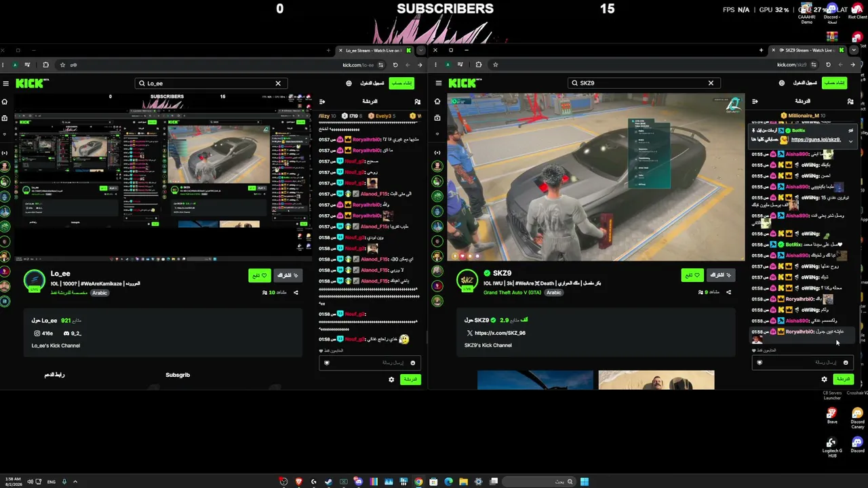Image resolution: width=868 pixels, height=488 pixels.
Task: Share the Lo_ee channel
Action: coord(296,293)
